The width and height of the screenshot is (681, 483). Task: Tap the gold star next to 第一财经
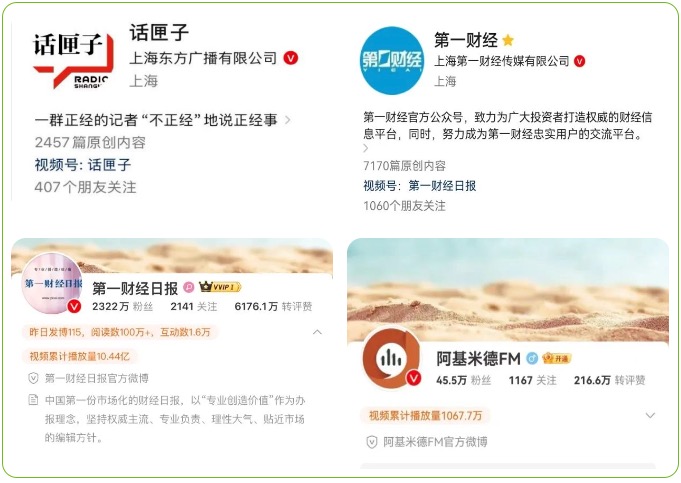pos(508,41)
